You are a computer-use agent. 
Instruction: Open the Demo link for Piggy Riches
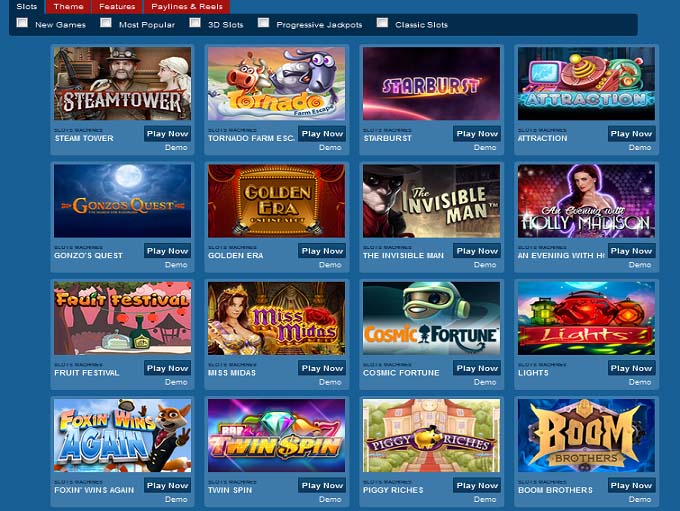coord(485,499)
